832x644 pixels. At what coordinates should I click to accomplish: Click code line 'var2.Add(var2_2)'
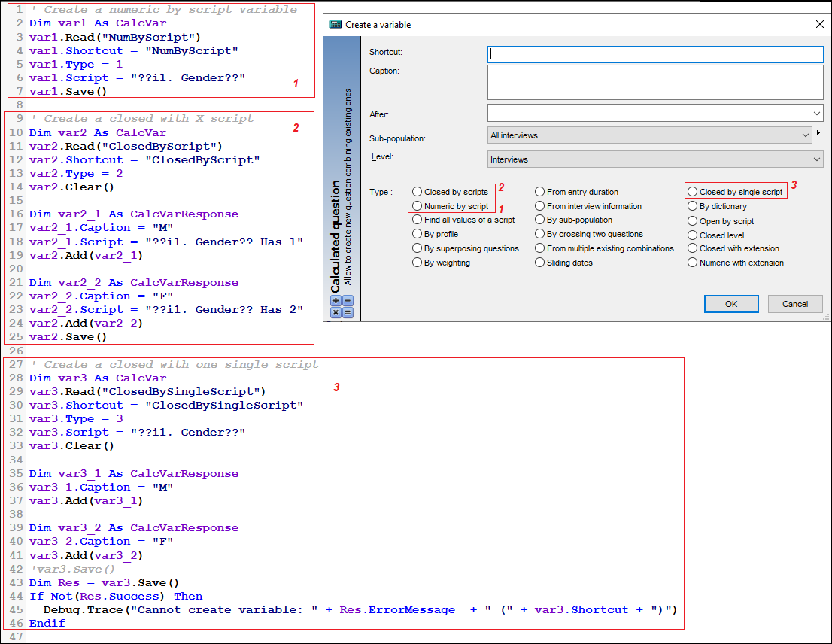[86, 323]
